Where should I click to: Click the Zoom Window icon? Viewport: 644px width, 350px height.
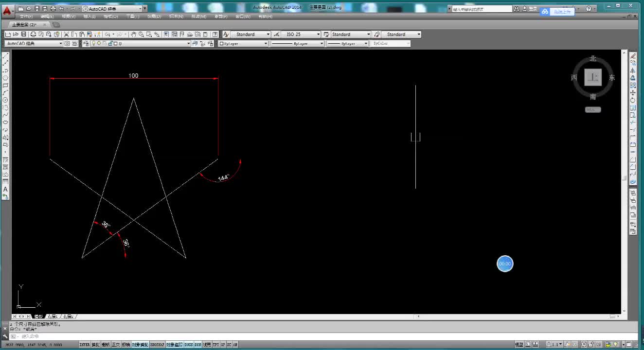point(149,34)
